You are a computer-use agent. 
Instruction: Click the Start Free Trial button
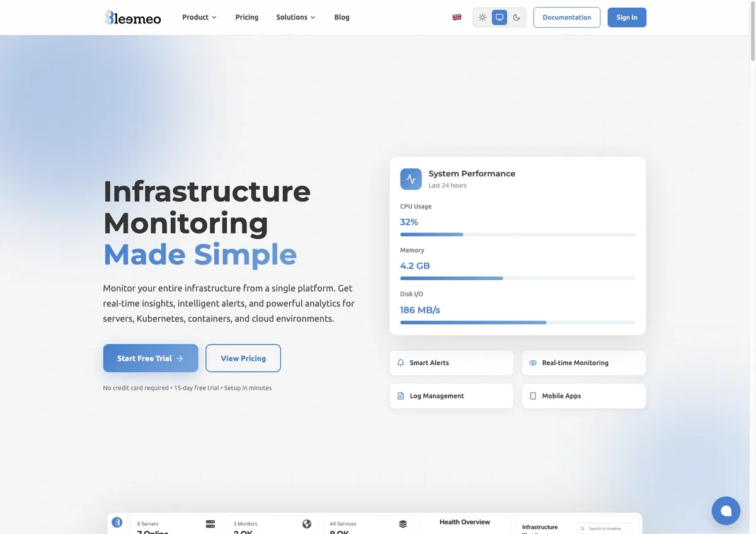(151, 358)
